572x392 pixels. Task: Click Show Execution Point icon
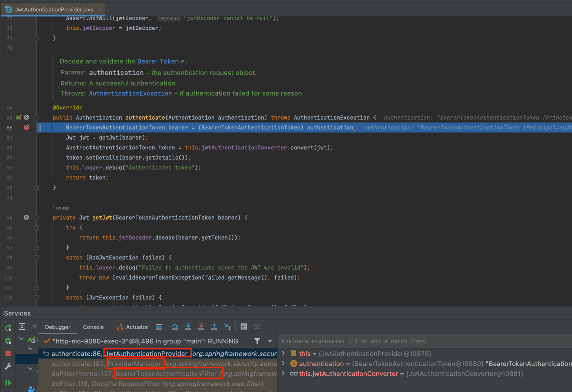pos(175,327)
